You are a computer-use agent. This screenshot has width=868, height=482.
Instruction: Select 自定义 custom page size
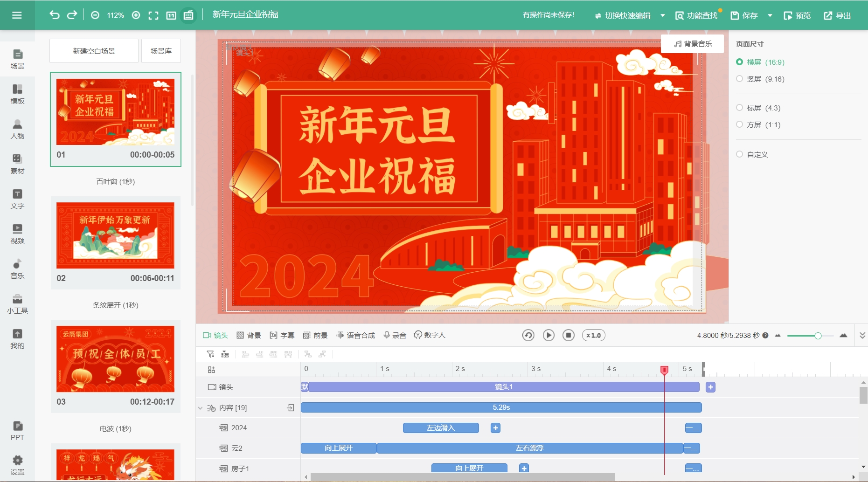pos(752,154)
